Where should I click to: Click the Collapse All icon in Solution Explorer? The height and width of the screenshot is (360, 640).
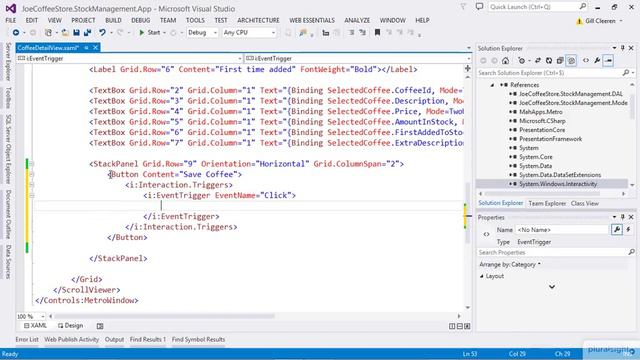tap(560, 61)
